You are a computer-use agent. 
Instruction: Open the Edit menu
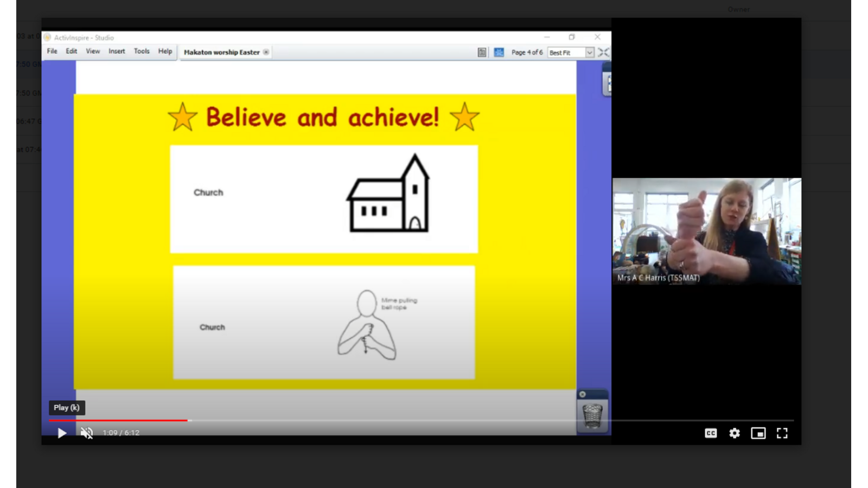72,52
